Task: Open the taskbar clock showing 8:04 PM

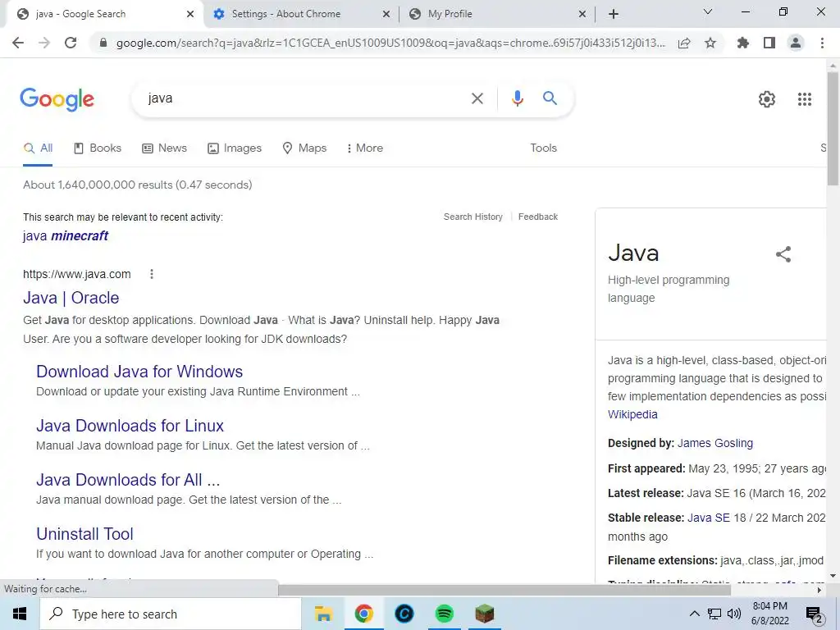Action: [769, 614]
